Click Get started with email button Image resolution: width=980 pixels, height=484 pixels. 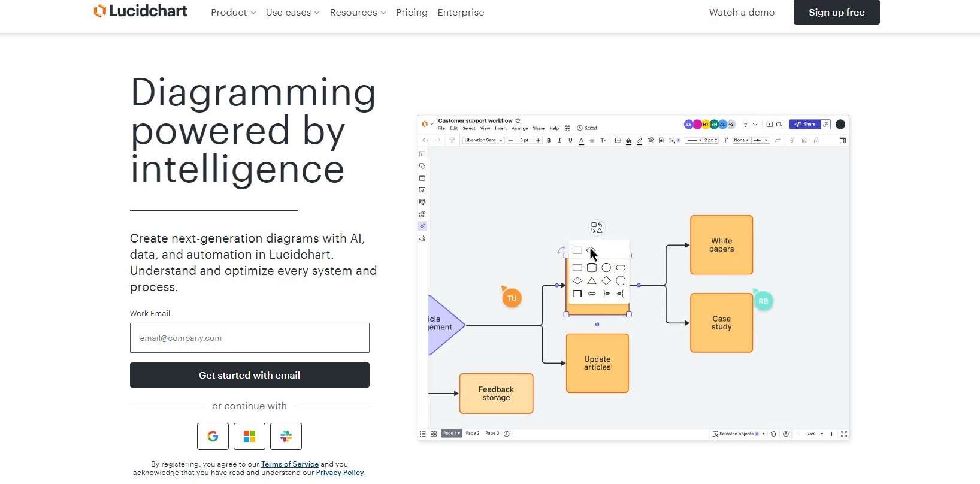(250, 375)
